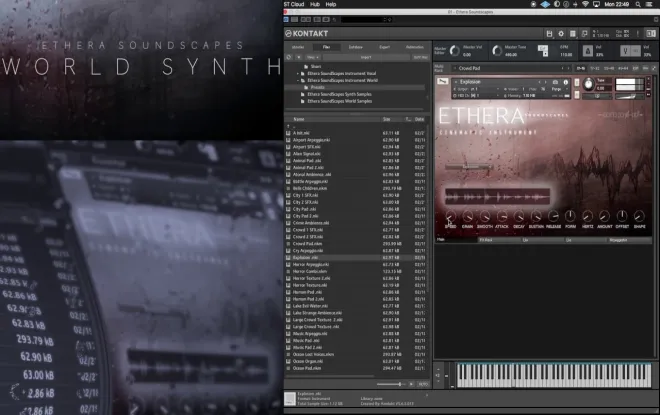The width and height of the screenshot is (660, 415).
Task: Open the Hub menu in menu bar
Action: pyautogui.click(x=315, y=4)
